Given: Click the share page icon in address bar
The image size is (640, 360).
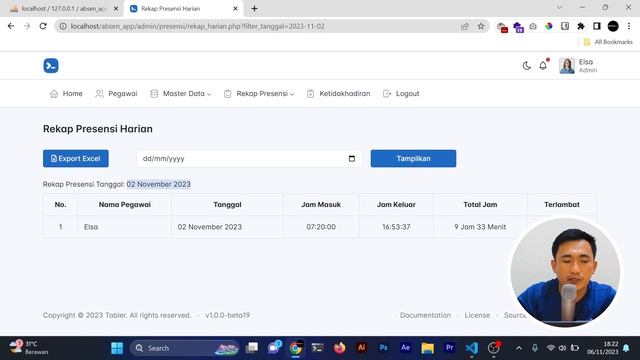Looking at the screenshot, I should (x=464, y=26).
